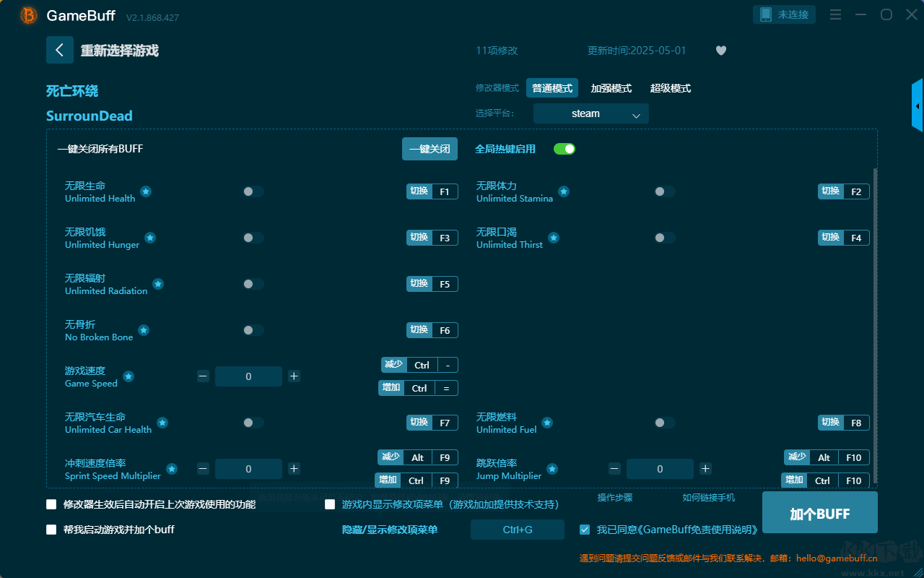
Task: Click star icon next to Game Speed
Action: [x=128, y=376]
